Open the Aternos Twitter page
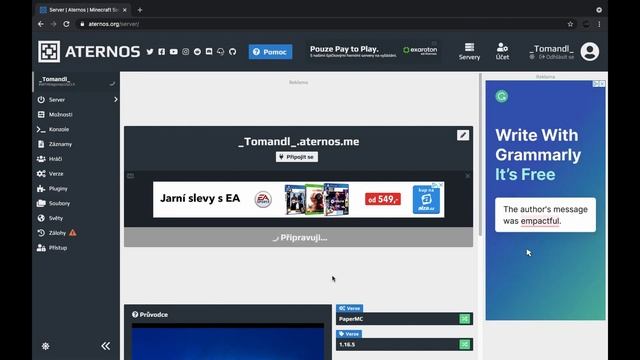The width and height of the screenshot is (640, 360). [x=150, y=52]
